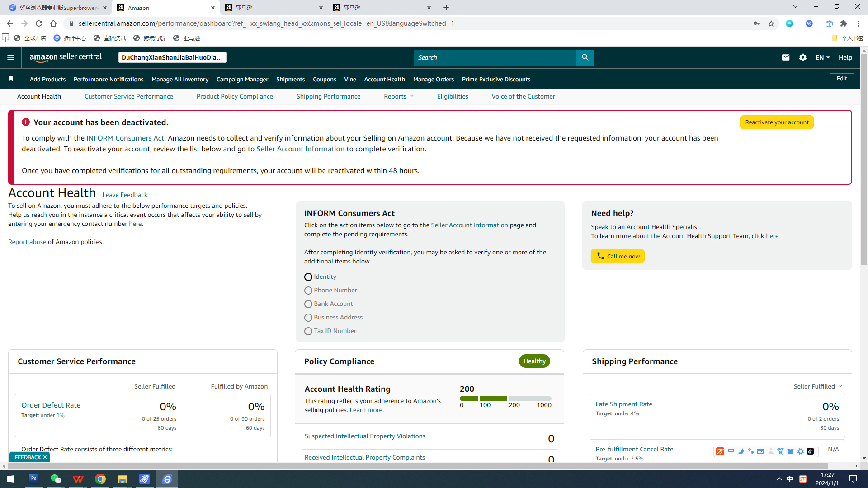
Task: Open Campaign Manager in the nav bar
Action: click(x=242, y=79)
